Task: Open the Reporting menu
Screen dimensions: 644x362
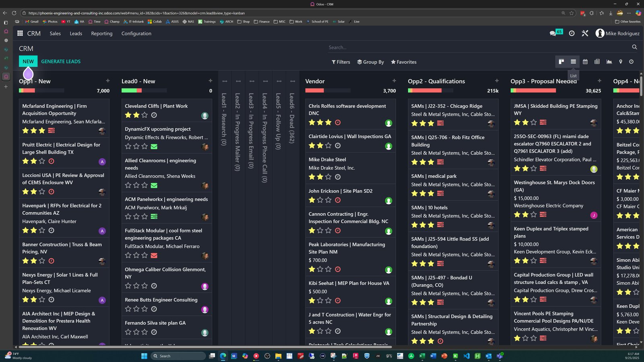Action: pyautogui.click(x=102, y=33)
